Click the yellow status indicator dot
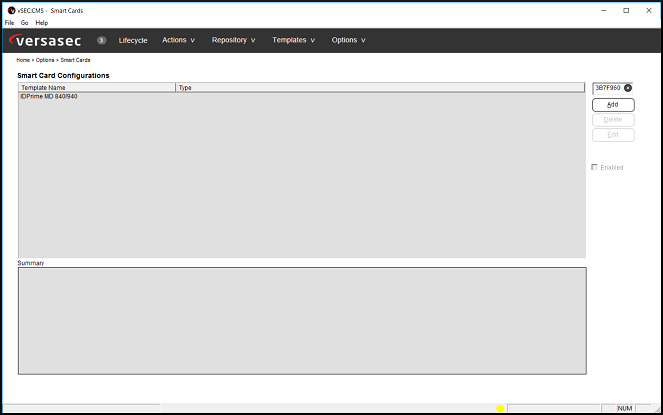The image size is (663, 415). [500, 408]
